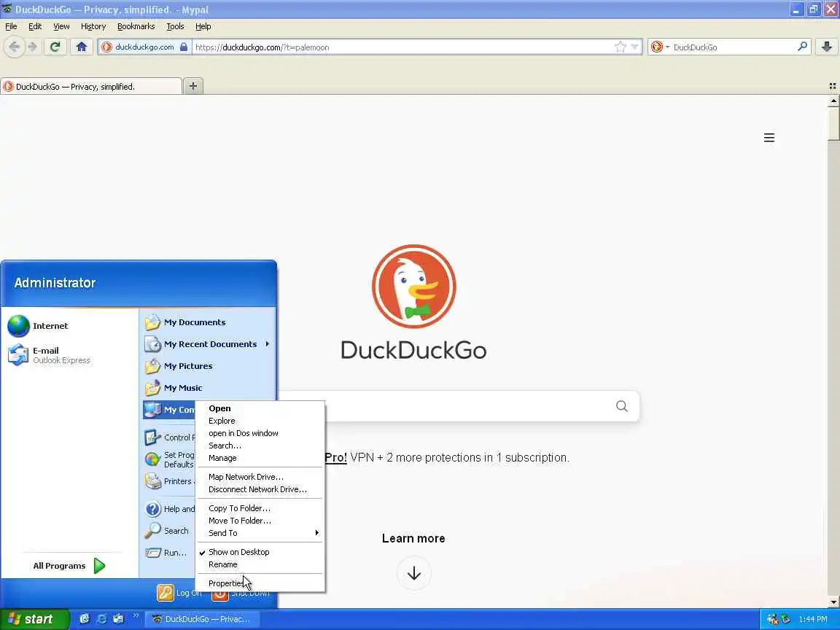The width and height of the screenshot is (840, 630).
Task: Click the page search magnifier icon
Action: point(621,406)
